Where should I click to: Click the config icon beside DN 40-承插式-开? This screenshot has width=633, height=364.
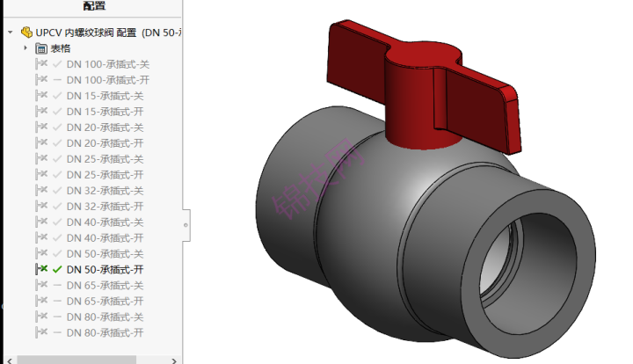coord(41,237)
